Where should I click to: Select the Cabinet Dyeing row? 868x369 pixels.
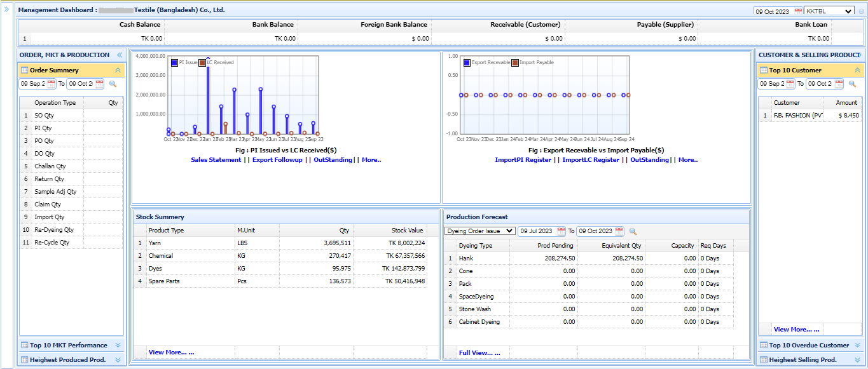pyautogui.click(x=589, y=322)
